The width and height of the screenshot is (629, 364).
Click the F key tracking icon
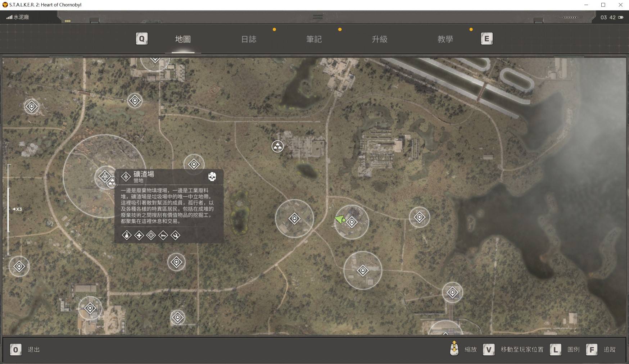tap(592, 350)
